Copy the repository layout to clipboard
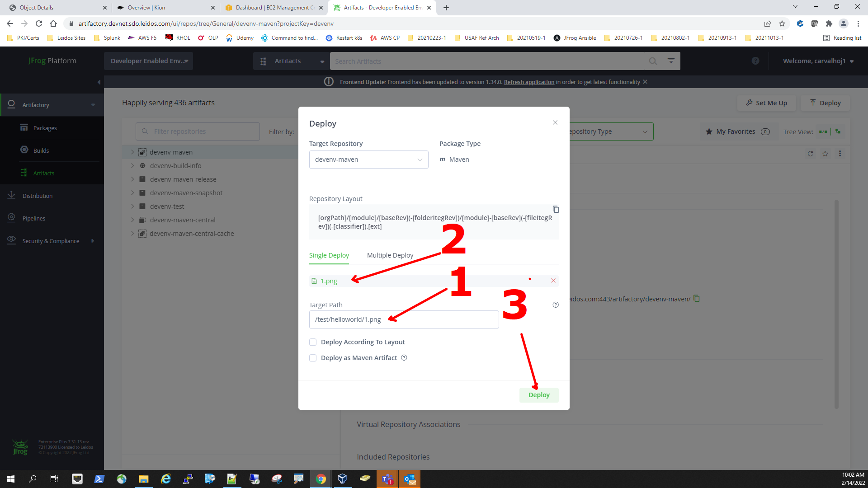This screenshot has width=868, height=488. (x=556, y=209)
